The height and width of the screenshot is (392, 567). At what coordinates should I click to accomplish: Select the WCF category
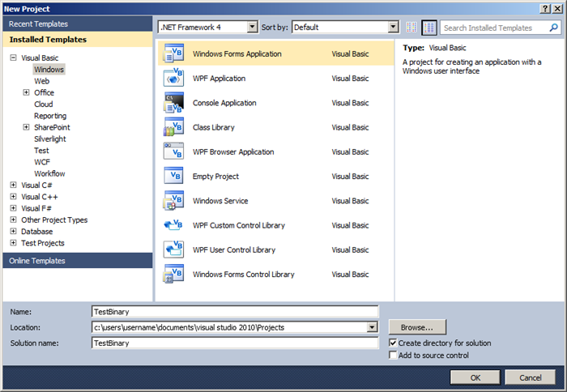(x=42, y=162)
